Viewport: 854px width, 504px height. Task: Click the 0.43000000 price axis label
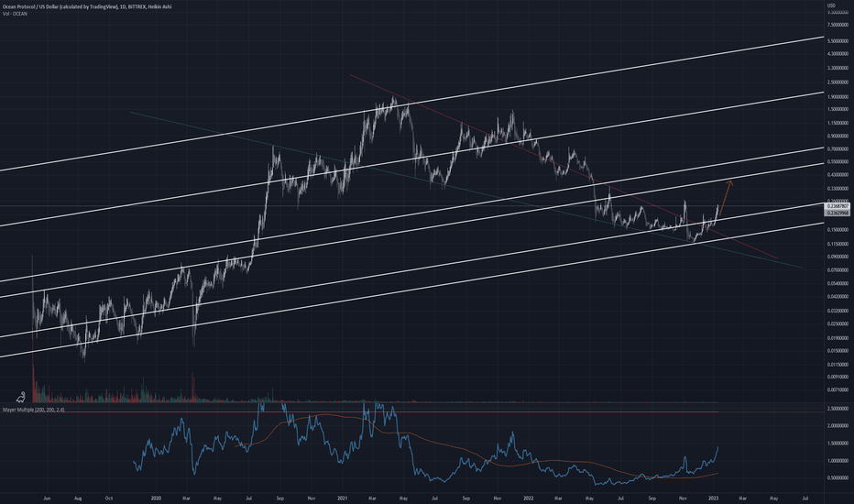[838, 175]
